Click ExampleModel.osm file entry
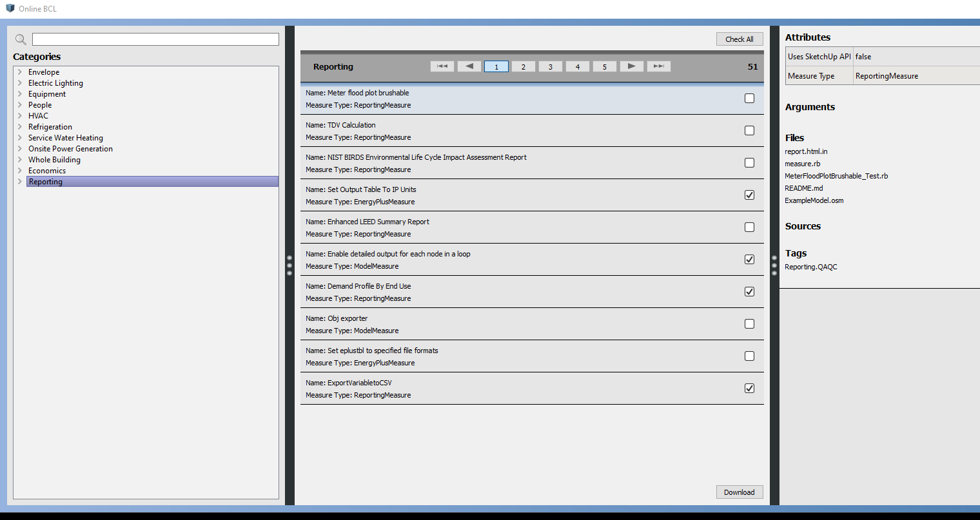The height and width of the screenshot is (520, 980). [814, 200]
